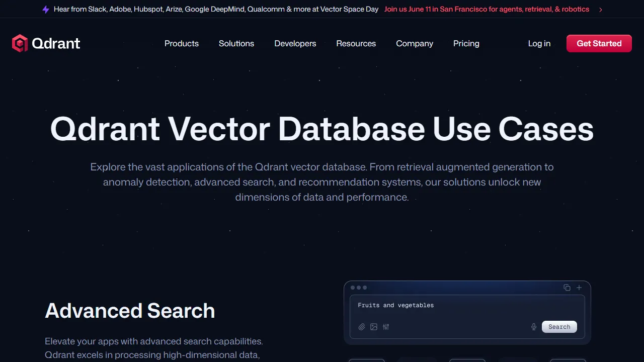Image resolution: width=644 pixels, height=362 pixels.
Task: Click the 'Advanced Search' heading
Action: 130,311
